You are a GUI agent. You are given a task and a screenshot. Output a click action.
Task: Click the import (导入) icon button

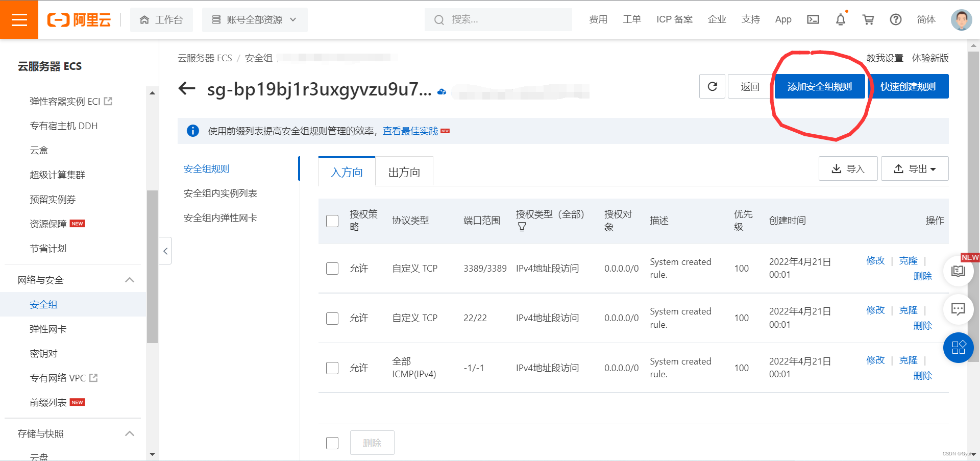[x=848, y=168]
